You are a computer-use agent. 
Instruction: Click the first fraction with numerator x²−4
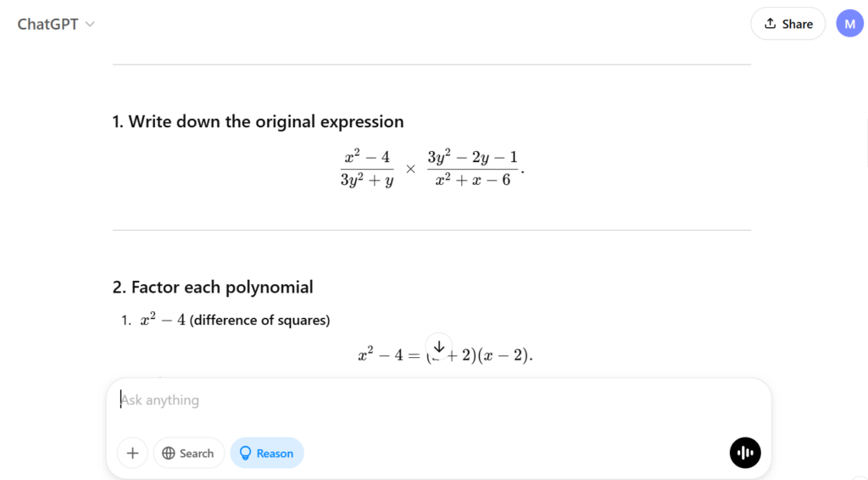point(367,168)
